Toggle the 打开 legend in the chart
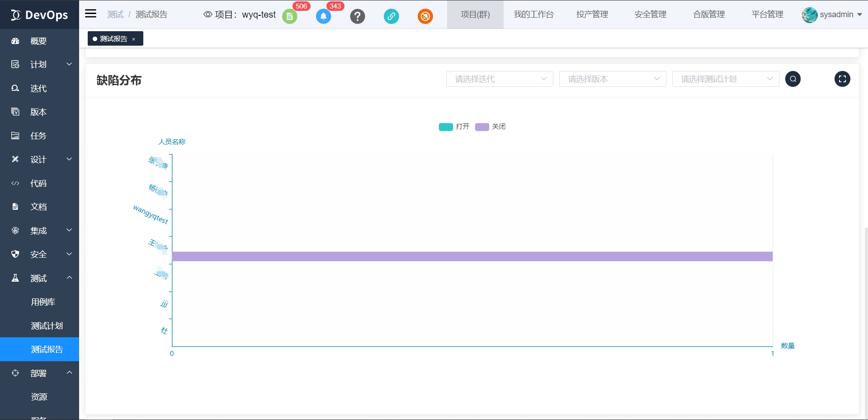Screen dimensions: 868x420 [454, 127]
